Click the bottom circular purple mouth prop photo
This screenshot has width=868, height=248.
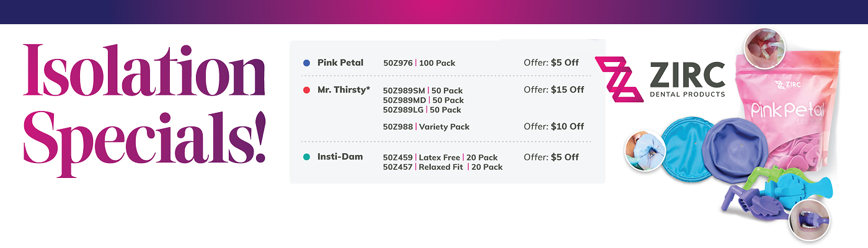tap(810, 219)
